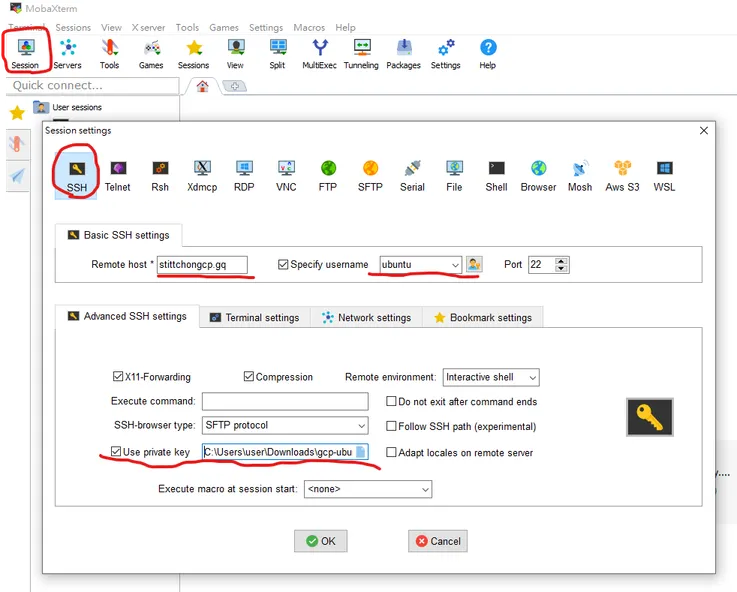737x592 pixels.
Task: Click the new tab plus icon
Action: [x=235, y=86]
